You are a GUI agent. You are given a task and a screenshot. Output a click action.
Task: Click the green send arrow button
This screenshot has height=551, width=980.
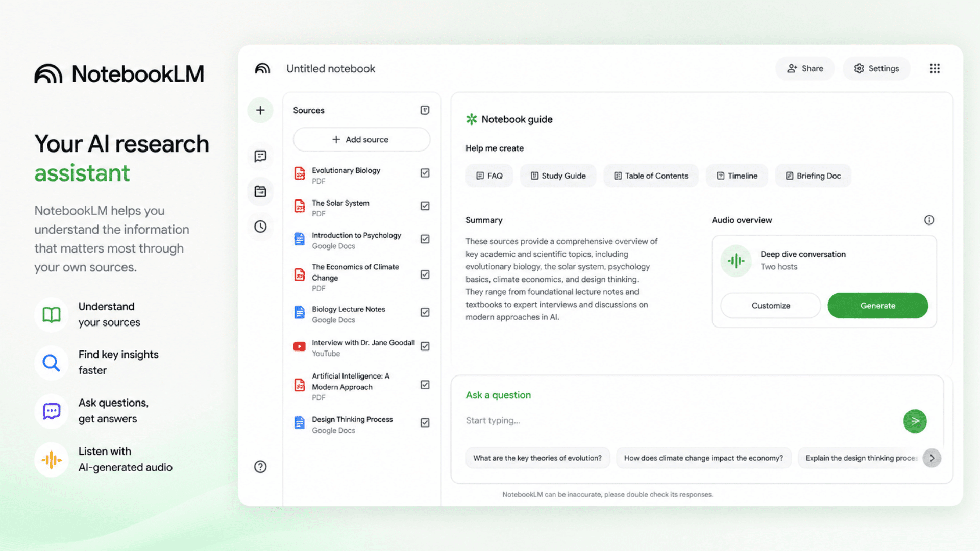click(915, 421)
